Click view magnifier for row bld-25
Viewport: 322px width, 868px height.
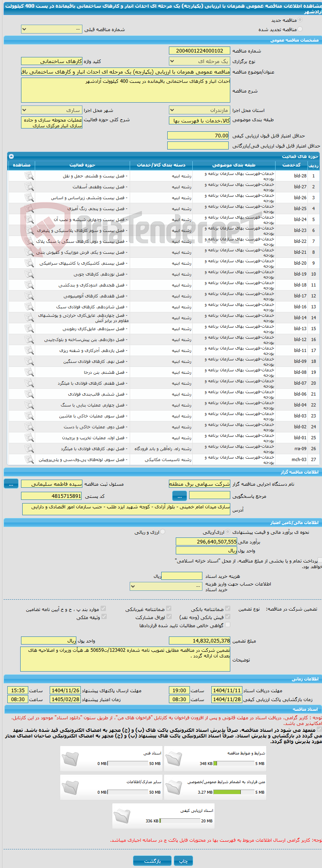click(29, 209)
